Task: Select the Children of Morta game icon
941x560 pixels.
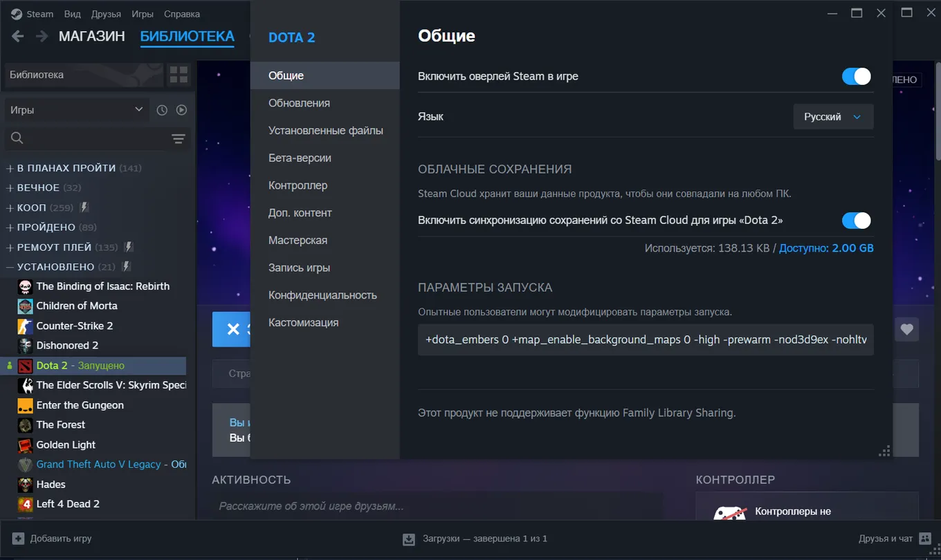Action: [x=26, y=306]
